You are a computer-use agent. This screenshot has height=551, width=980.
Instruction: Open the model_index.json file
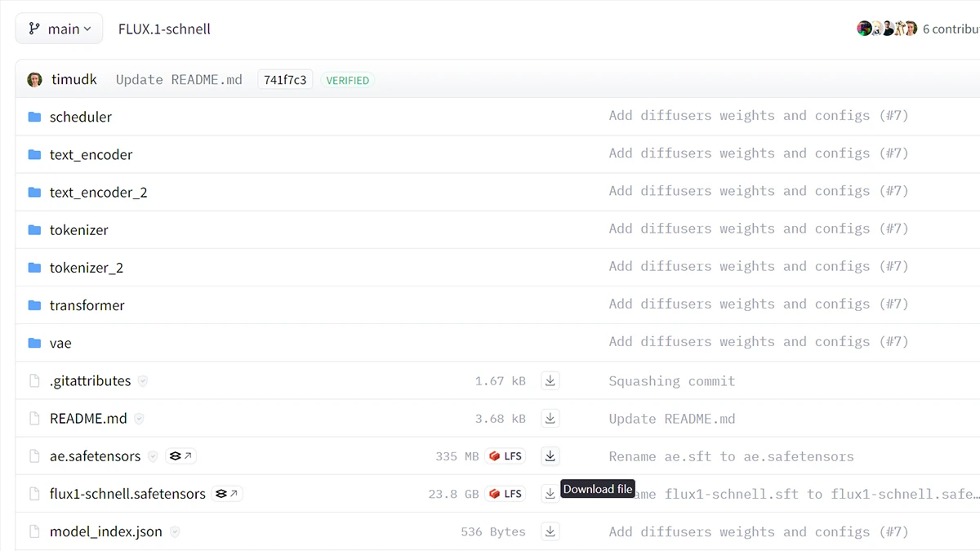point(106,531)
